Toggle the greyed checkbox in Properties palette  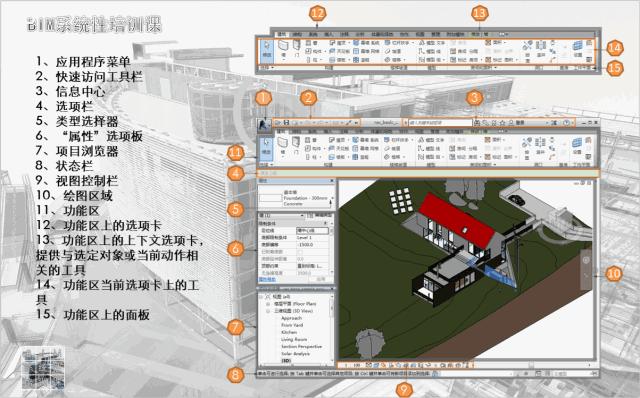click(x=300, y=252)
